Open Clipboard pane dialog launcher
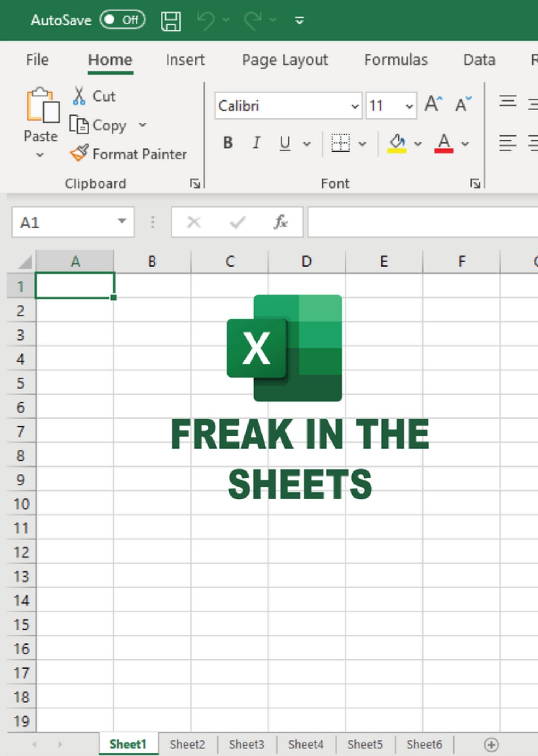Image resolution: width=538 pixels, height=756 pixels. (195, 183)
